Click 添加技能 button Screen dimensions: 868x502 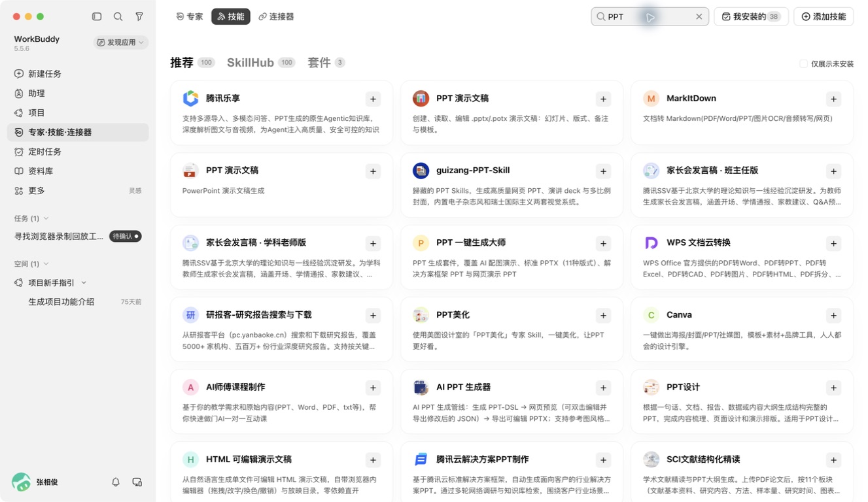[824, 17]
